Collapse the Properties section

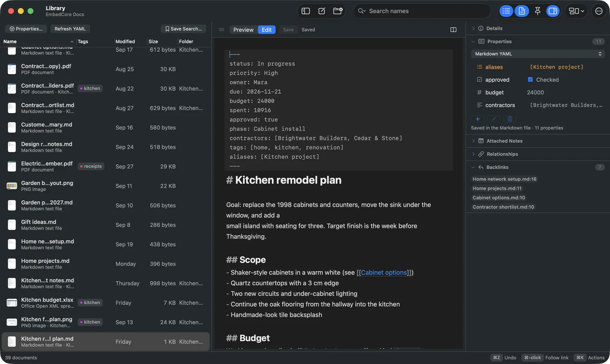pos(473,42)
